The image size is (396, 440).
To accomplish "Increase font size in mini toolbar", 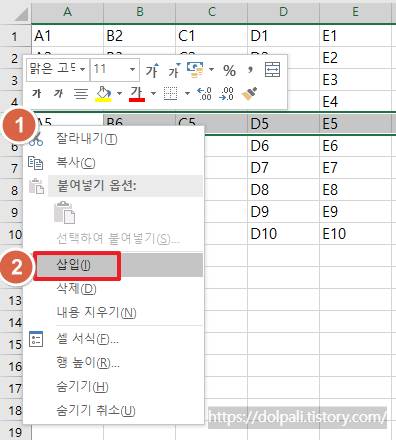I will (x=152, y=70).
